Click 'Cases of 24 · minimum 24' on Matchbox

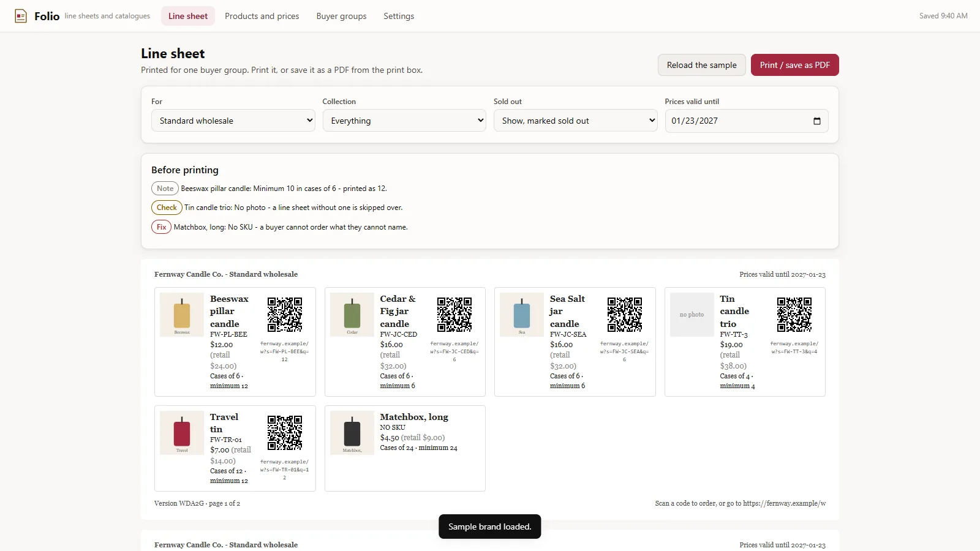(x=418, y=448)
